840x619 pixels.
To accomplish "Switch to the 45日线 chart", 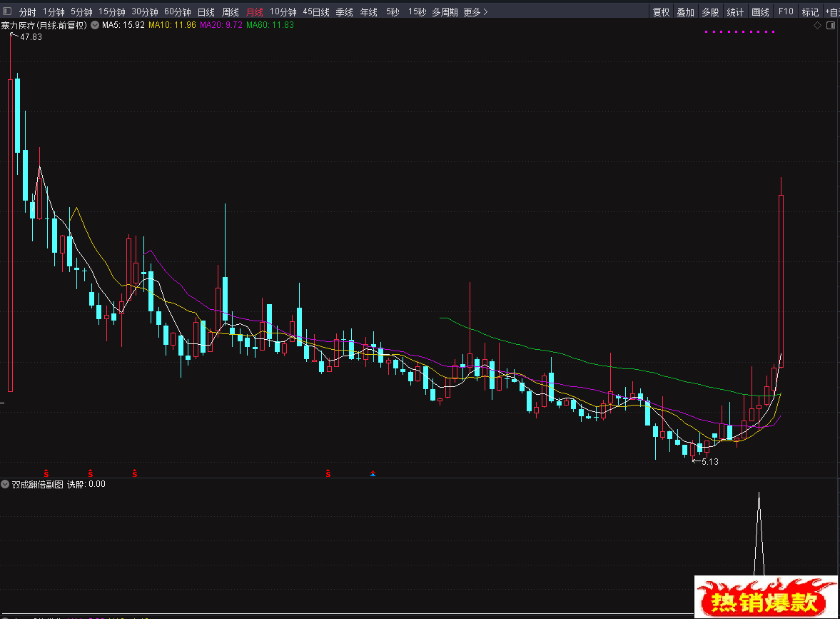I will [316, 12].
